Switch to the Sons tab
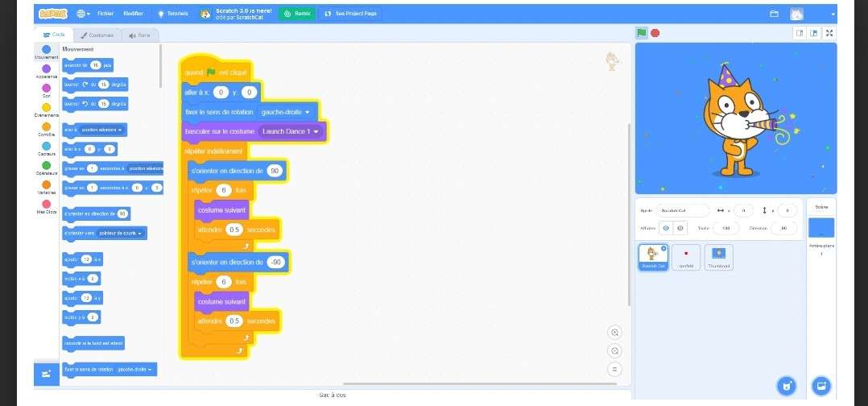The width and height of the screenshot is (868, 406). coord(139,35)
